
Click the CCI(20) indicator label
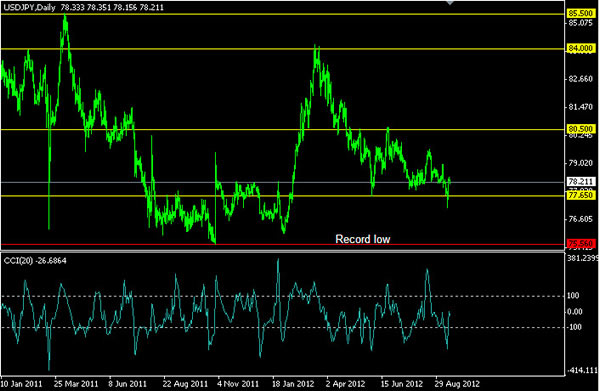(x=18, y=261)
